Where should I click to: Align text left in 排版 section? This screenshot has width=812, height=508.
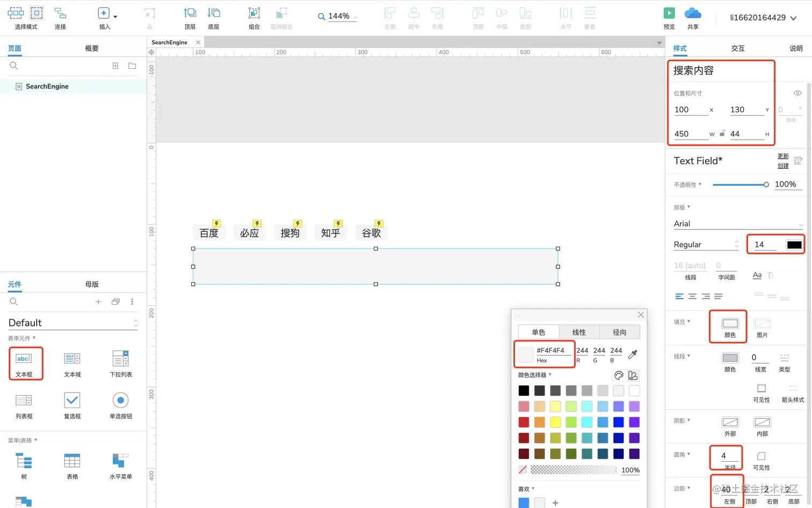click(x=679, y=296)
